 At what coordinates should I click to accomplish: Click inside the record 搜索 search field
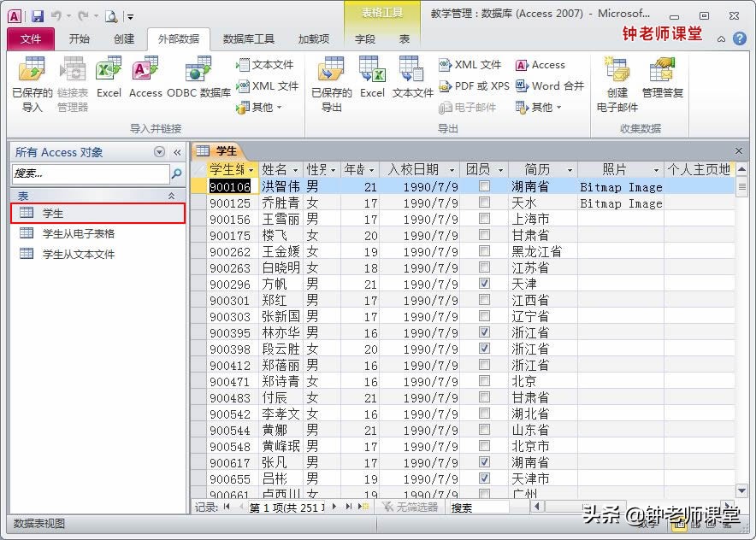479,505
